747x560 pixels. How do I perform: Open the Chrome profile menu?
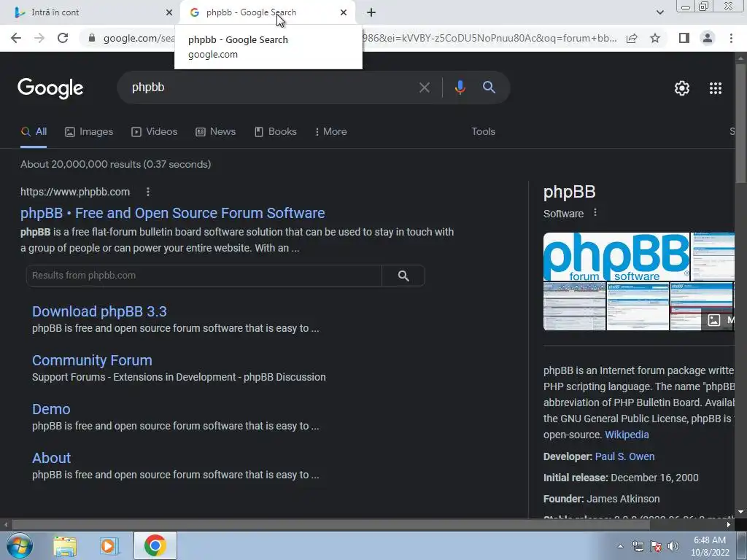708,38
